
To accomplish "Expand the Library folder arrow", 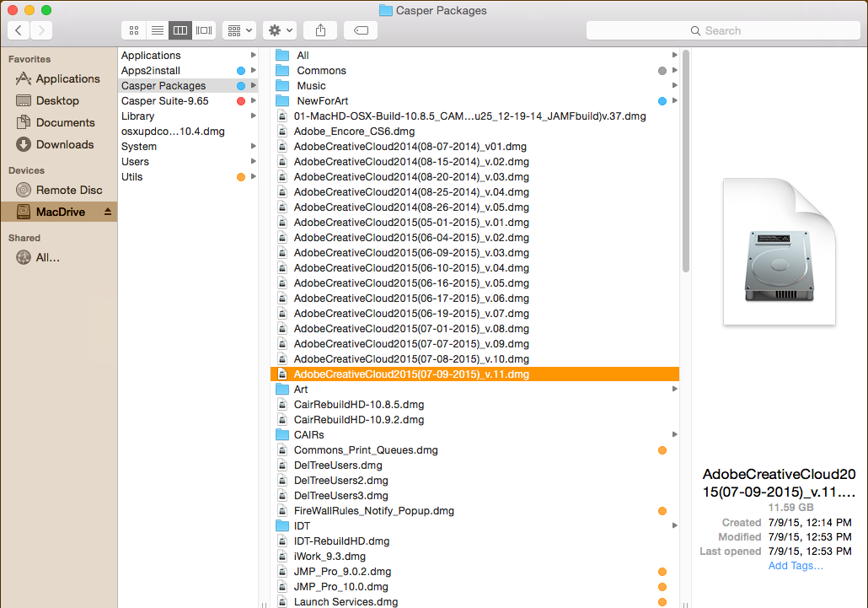I will point(253,116).
